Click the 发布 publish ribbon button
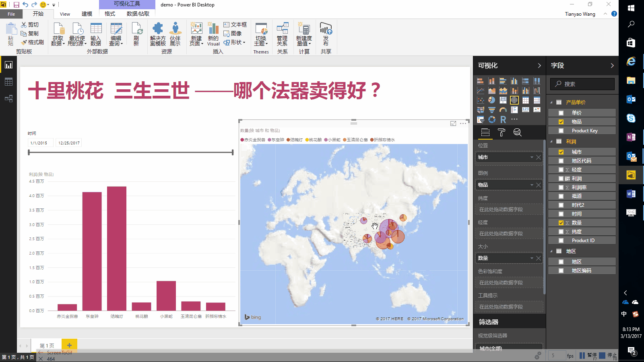 pos(326,35)
